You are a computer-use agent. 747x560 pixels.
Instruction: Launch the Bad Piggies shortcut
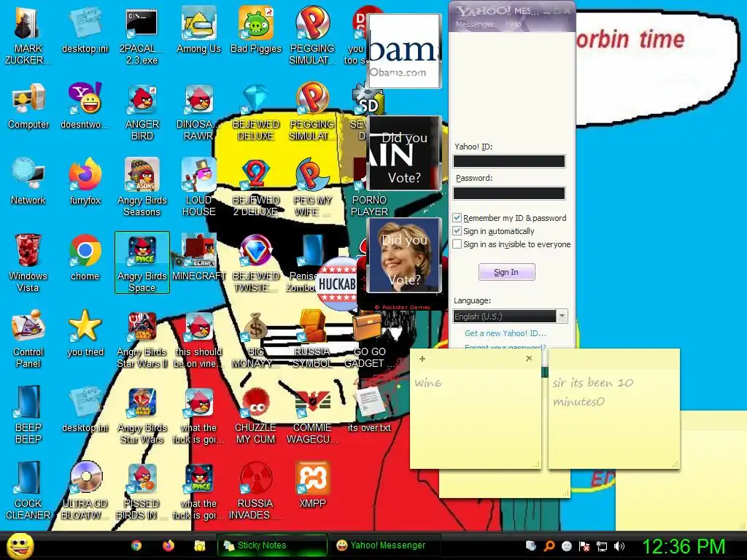[x=256, y=30]
